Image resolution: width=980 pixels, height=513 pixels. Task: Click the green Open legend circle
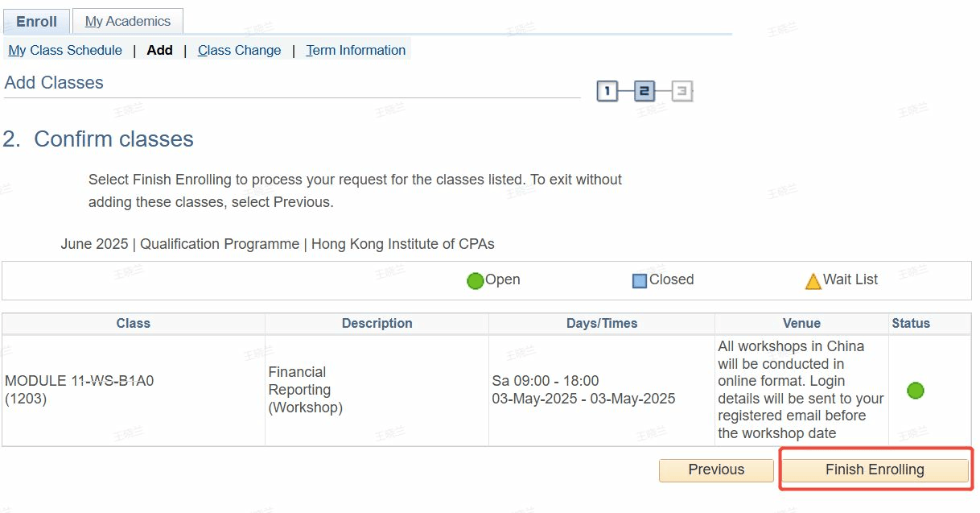476,281
